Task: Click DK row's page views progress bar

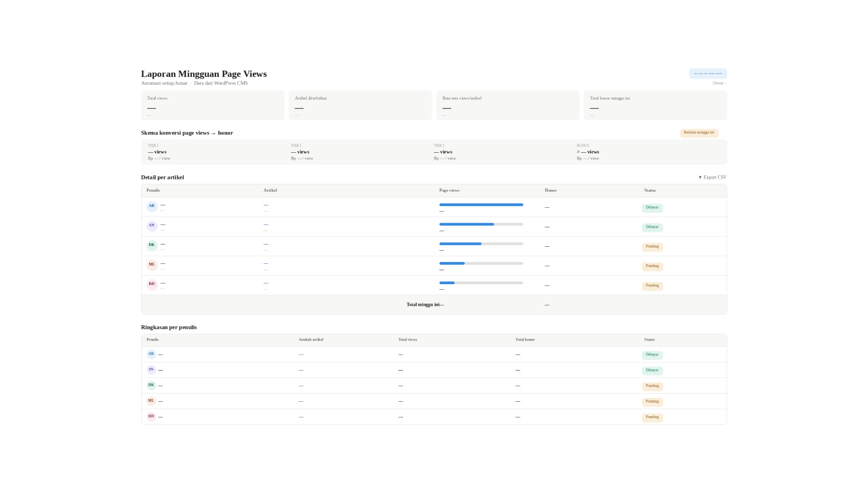Action: point(481,244)
